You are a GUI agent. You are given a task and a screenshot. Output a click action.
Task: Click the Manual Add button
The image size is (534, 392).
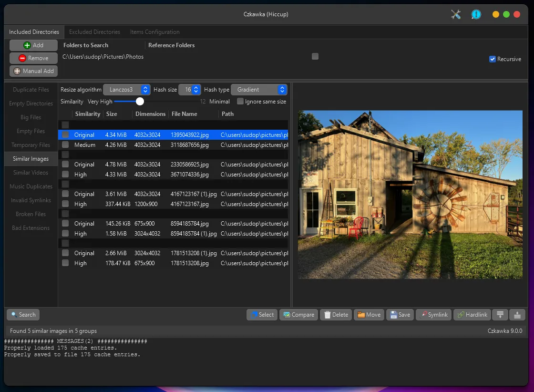click(x=33, y=71)
